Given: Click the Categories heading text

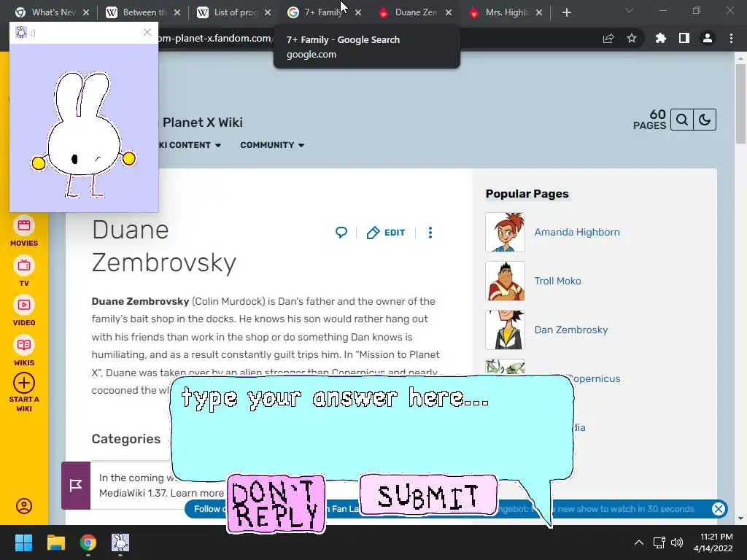Looking at the screenshot, I should pyautogui.click(x=125, y=439).
